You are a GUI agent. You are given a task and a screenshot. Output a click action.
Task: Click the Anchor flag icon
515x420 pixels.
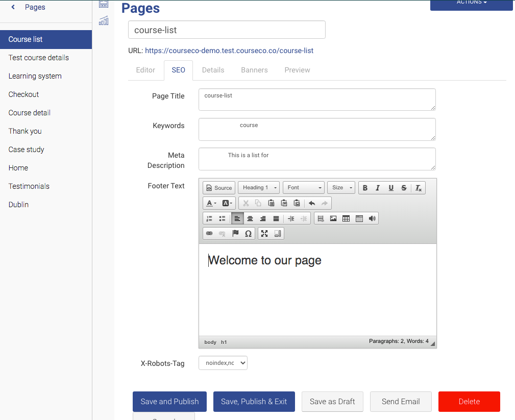click(235, 234)
